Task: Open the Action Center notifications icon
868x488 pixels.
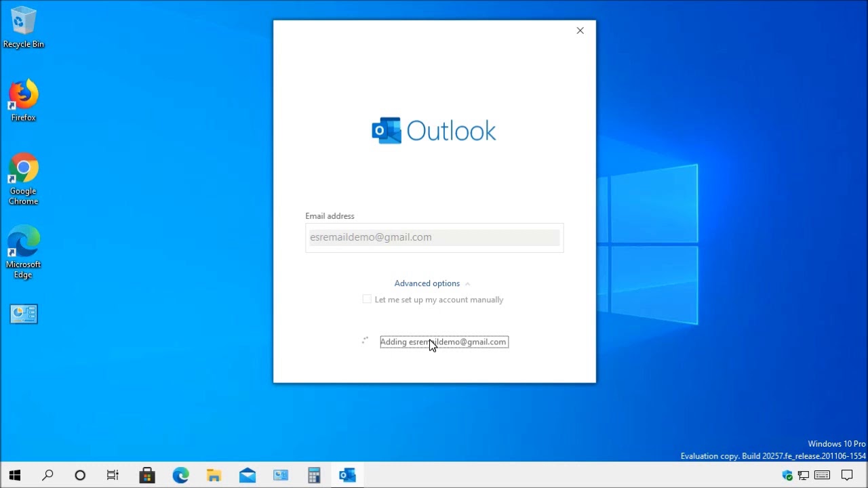Action: coord(847,475)
